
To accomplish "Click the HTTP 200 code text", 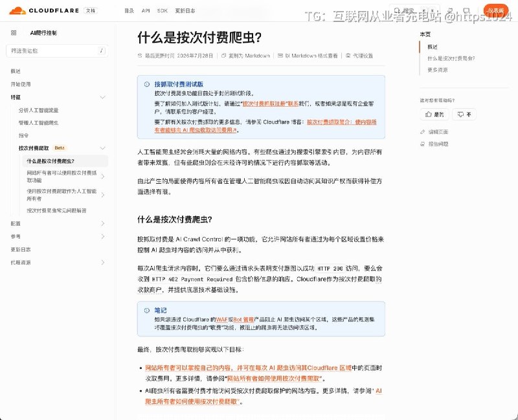I will pos(330,269).
